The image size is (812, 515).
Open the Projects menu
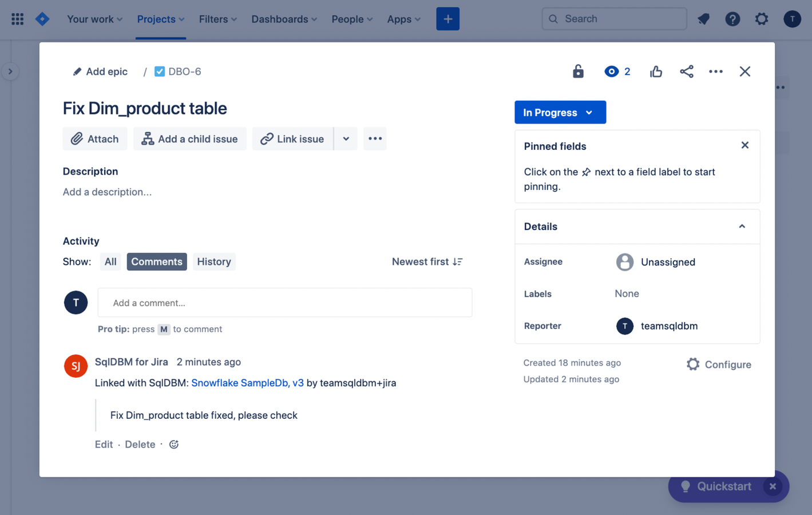(x=161, y=19)
